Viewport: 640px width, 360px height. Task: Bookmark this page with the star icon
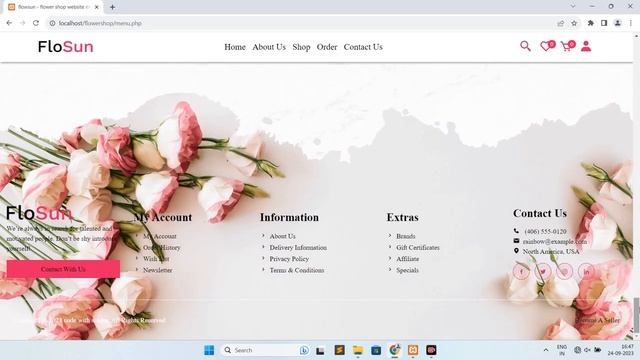(x=574, y=23)
